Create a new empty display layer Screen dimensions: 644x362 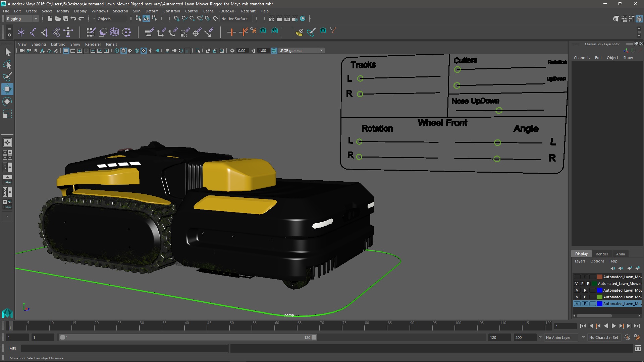tap(630, 268)
